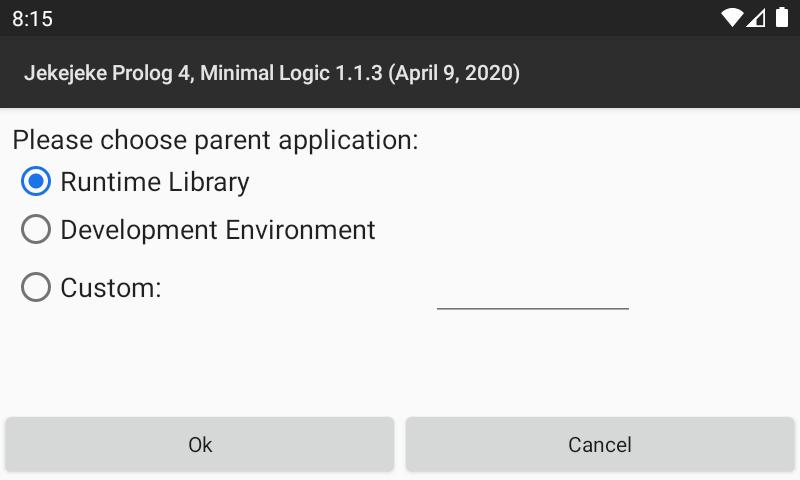This screenshot has width=800, height=480.
Task: Click the "Development Environment" label text
Action: click(x=218, y=230)
